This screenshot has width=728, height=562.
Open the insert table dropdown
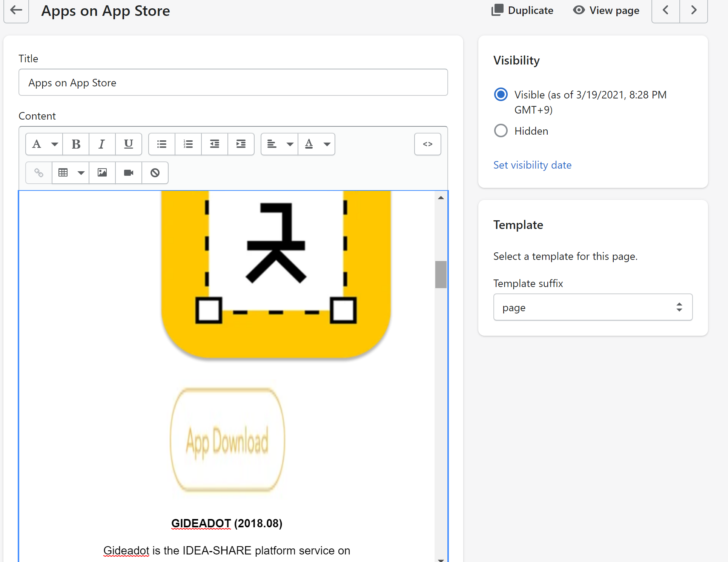pyautogui.click(x=71, y=173)
